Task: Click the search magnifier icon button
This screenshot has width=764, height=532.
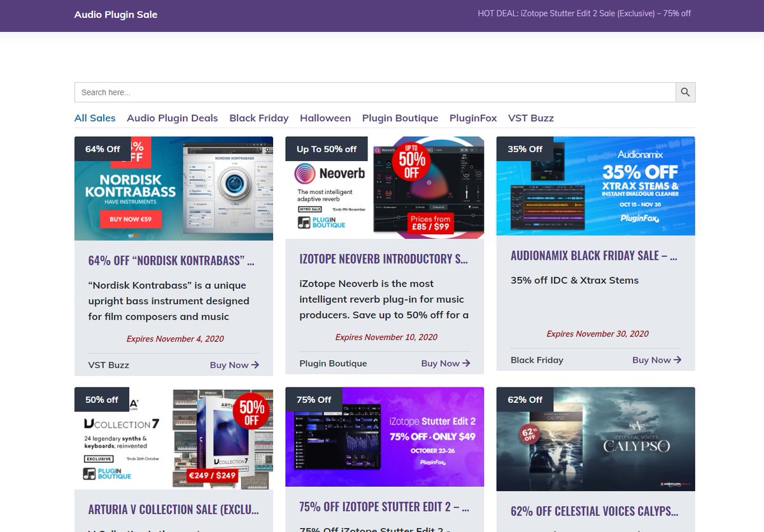Action: [x=685, y=92]
